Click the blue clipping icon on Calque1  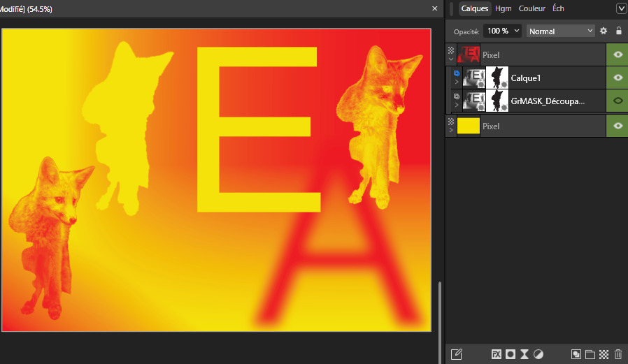click(x=457, y=73)
